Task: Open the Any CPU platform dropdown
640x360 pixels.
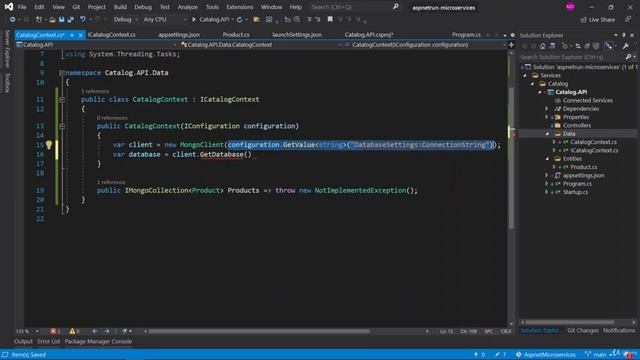Action: coord(164,20)
